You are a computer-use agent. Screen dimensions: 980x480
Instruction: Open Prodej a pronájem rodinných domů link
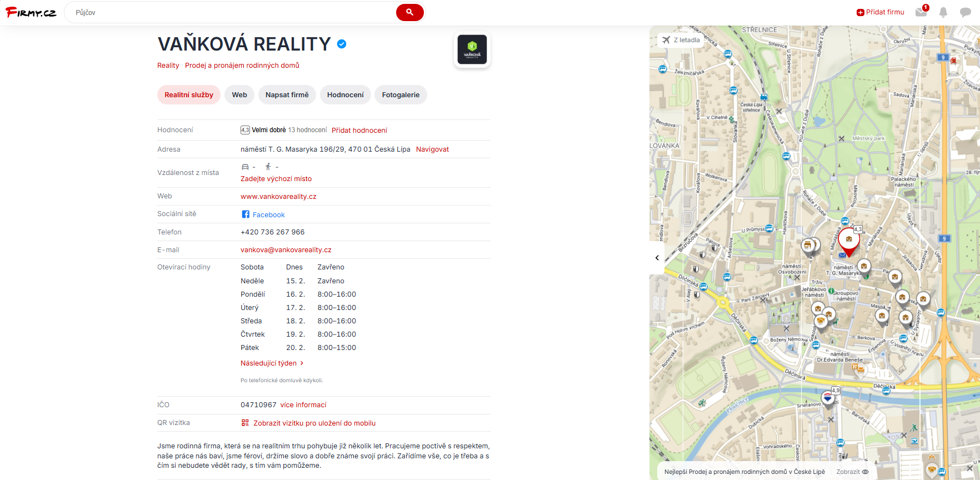click(242, 66)
